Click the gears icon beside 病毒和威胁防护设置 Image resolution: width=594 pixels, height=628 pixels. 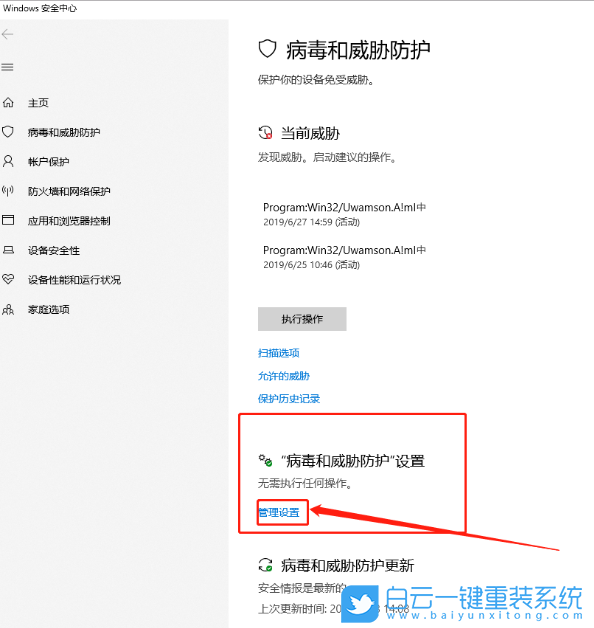pos(265,461)
